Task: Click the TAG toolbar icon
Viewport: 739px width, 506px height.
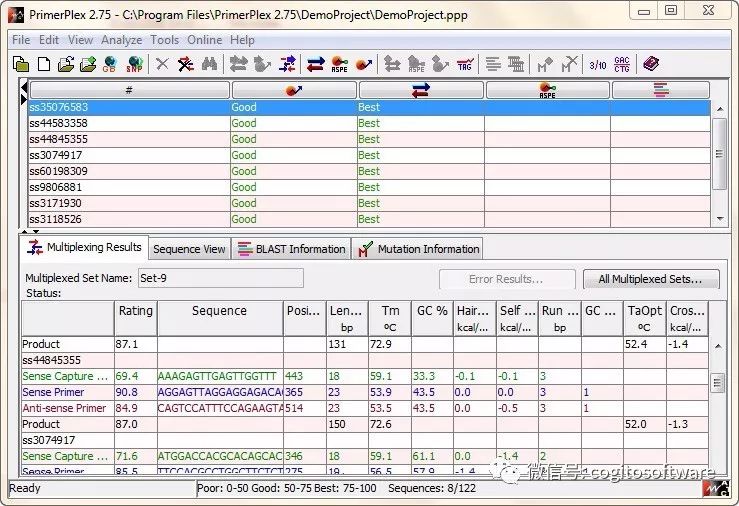Action: click(465, 64)
